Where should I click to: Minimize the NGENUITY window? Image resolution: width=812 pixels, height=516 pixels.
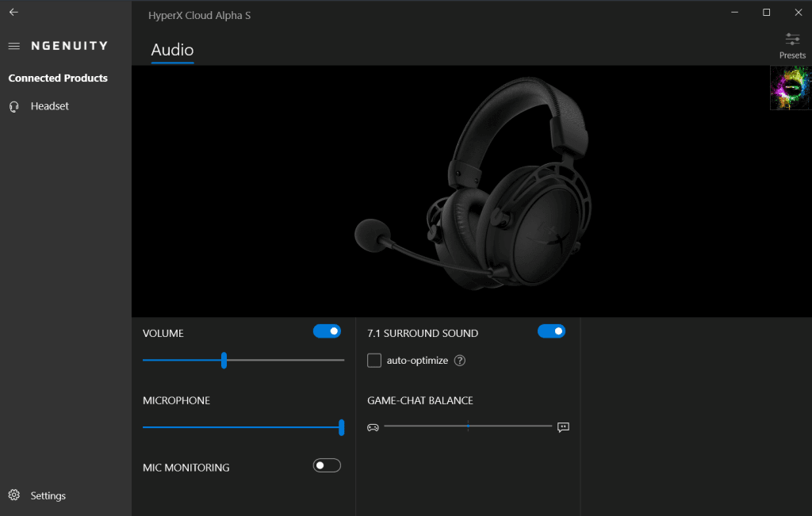coord(734,13)
